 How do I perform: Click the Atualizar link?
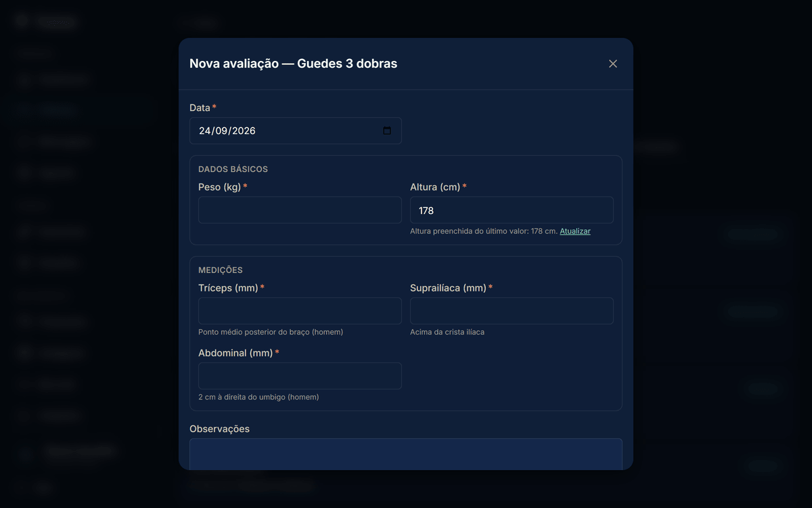coord(575,231)
